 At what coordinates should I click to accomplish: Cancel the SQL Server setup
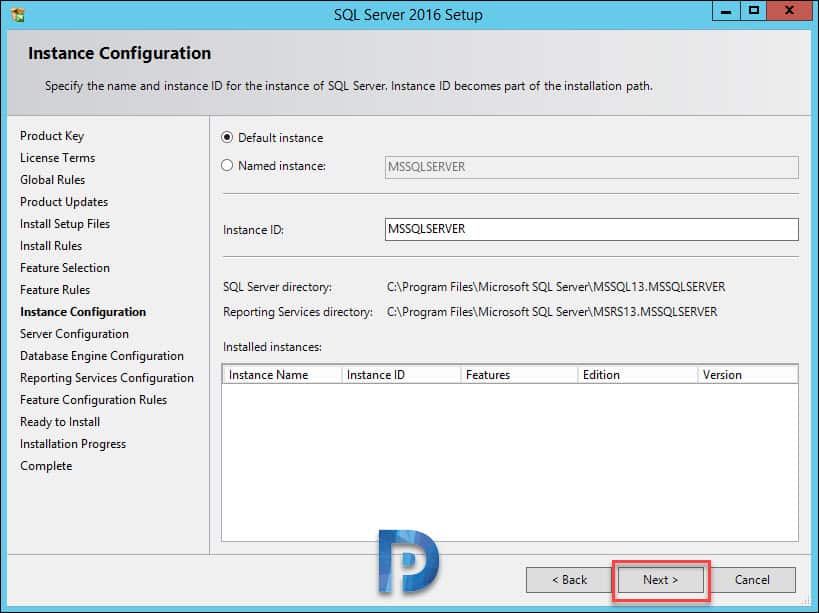tap(752, 580)
